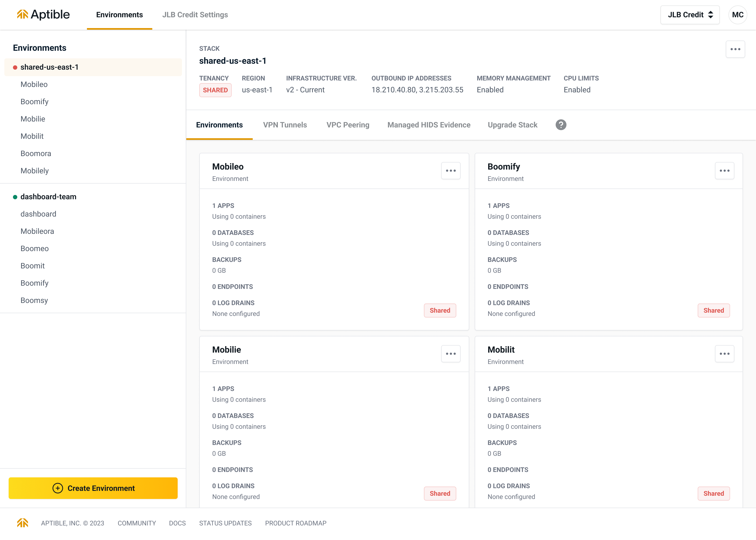Open the JLB Credit organization selector
Viewport: 756px width, 540px height.
(x=690, y=15)
